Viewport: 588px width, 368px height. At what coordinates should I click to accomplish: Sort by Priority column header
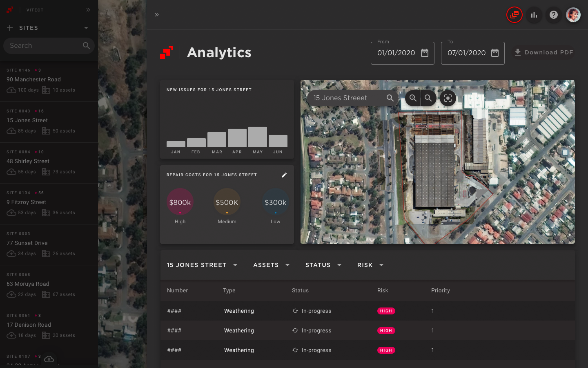[441, 290]
